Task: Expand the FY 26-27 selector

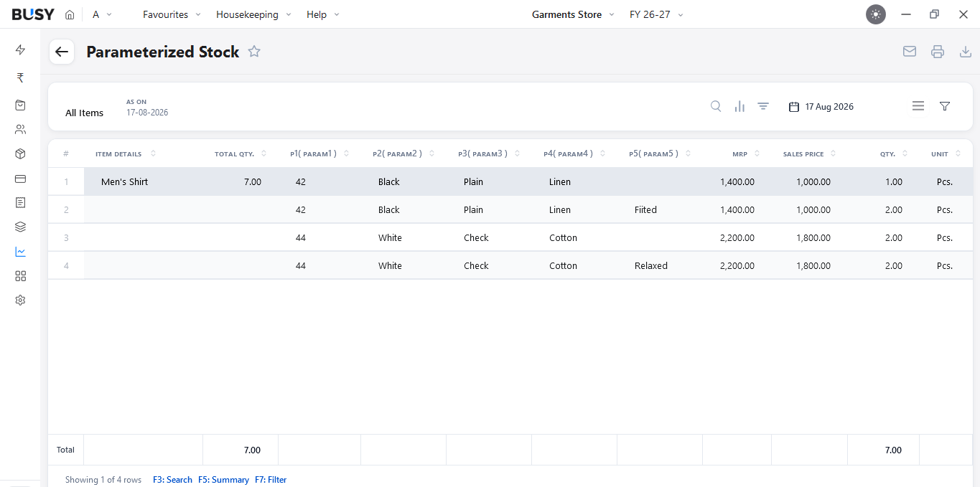Action: (x=657, y=14)
